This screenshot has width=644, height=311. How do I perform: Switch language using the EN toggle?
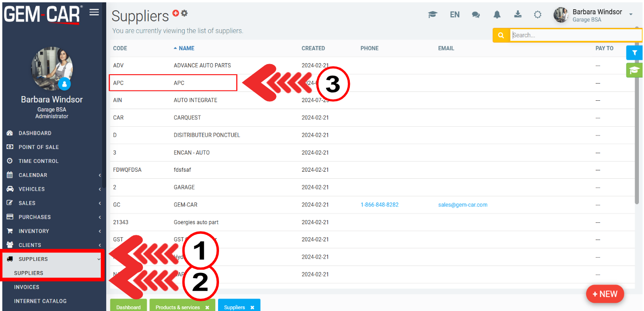455,15
